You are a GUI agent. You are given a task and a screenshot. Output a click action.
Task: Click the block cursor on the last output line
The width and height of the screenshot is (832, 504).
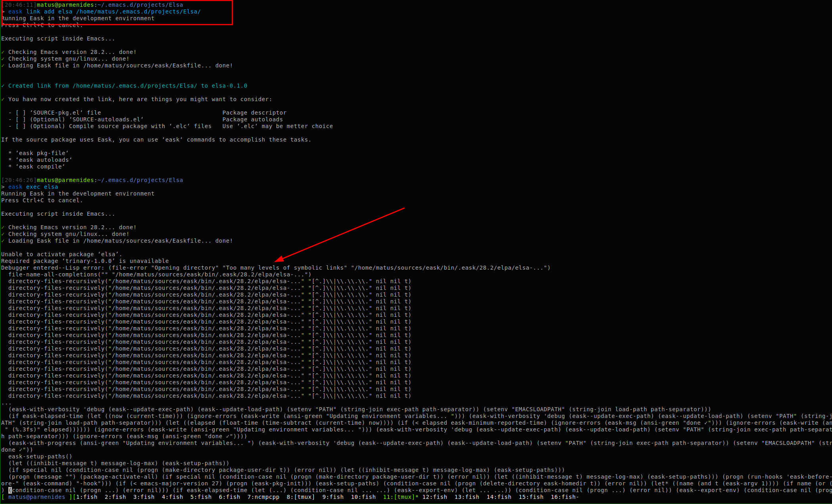coord(10,490)
